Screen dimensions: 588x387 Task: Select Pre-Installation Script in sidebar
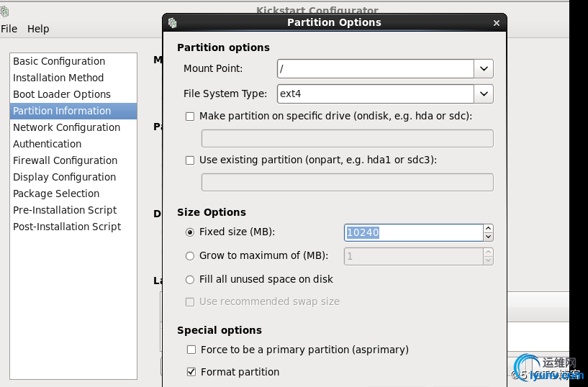[x=73, y=210]
